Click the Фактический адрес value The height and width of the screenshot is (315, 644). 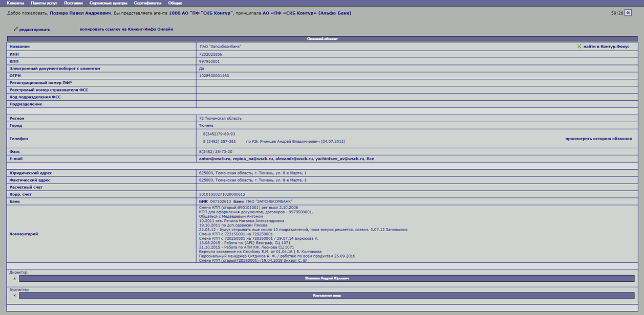(x=253, y=181)
